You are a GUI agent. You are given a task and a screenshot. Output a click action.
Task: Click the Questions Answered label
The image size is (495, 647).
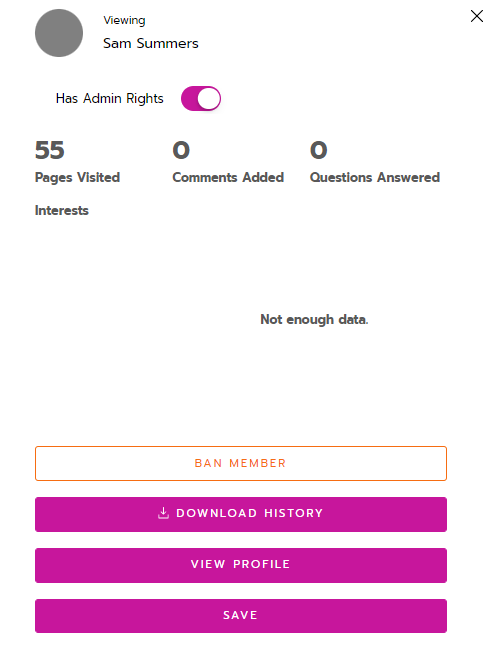[375, 177]
